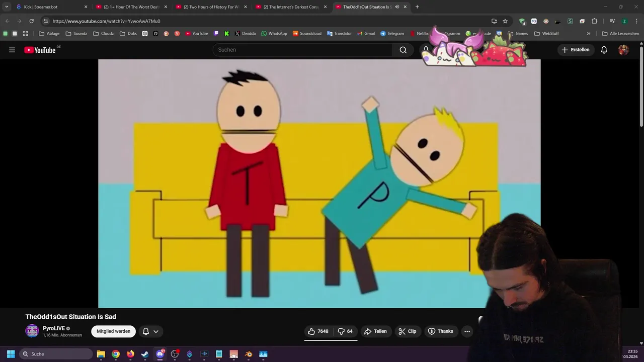Go back in browser history
This screenshot has height=362, width=644.
click(x=7, y=21)
